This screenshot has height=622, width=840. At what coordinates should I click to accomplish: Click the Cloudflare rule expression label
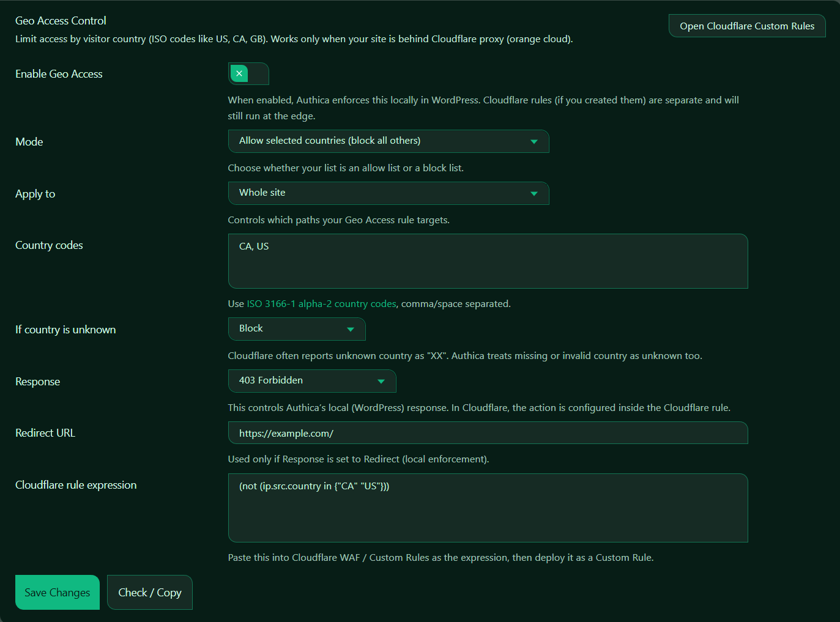click(76, 485)
